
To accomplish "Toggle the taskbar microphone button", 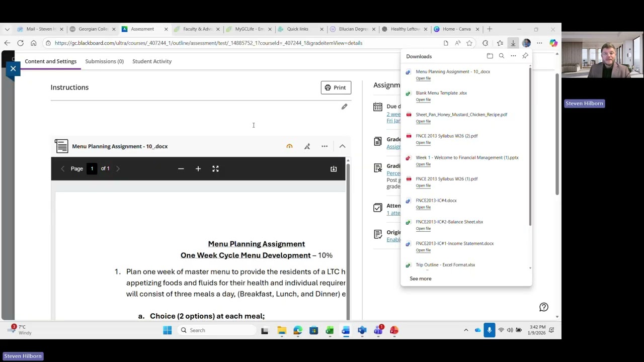I will click(489, 330).
